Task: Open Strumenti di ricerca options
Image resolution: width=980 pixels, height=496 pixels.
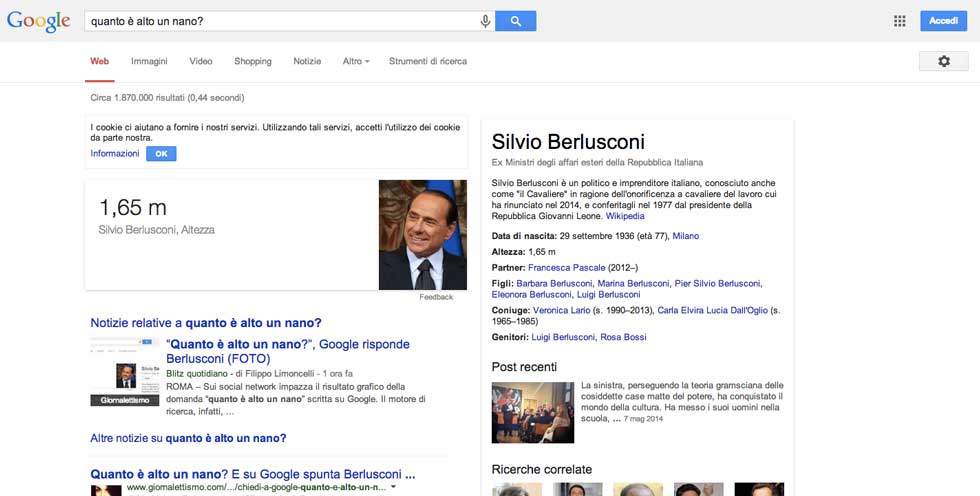Action: click(x=428, y=61)
